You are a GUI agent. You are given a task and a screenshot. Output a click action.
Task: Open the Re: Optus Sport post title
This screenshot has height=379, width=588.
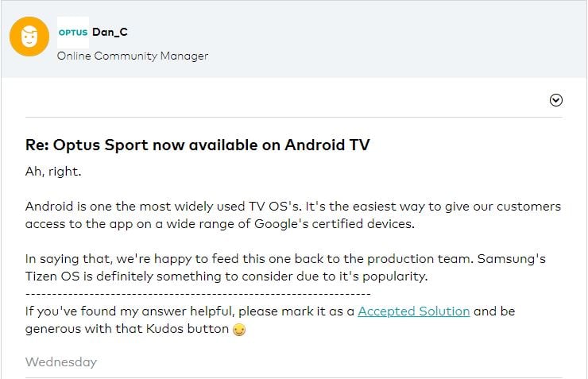[x=198, y=145]
